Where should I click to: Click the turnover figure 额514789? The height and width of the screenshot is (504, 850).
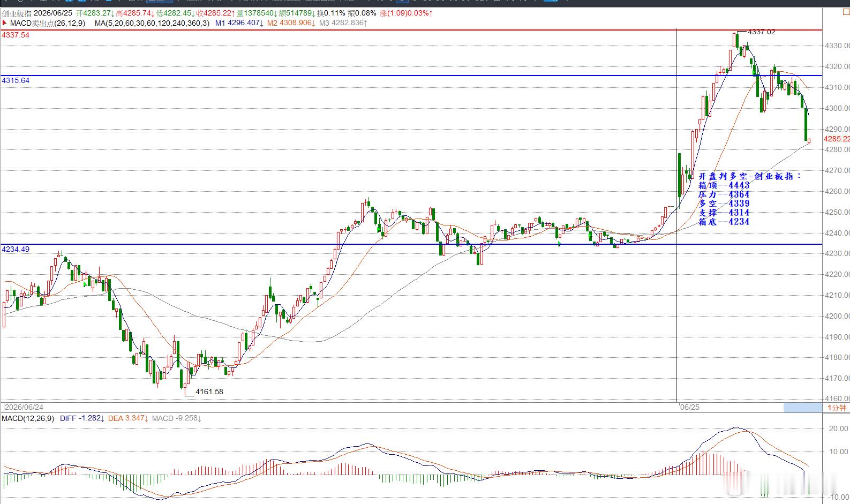tap(297, 13)
